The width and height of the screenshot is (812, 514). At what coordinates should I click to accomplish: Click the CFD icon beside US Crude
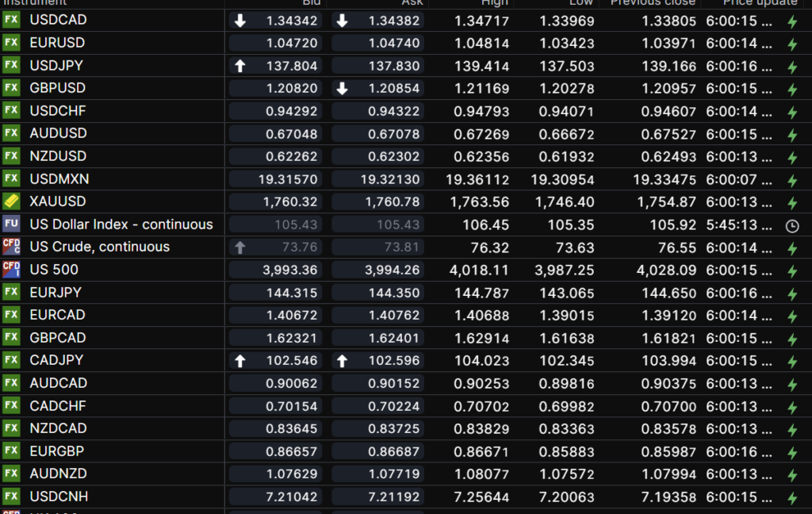(11, 247)
